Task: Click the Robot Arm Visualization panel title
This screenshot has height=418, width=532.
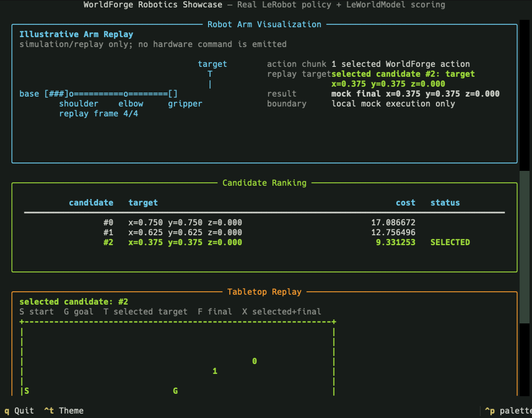Action: (265, 24)
